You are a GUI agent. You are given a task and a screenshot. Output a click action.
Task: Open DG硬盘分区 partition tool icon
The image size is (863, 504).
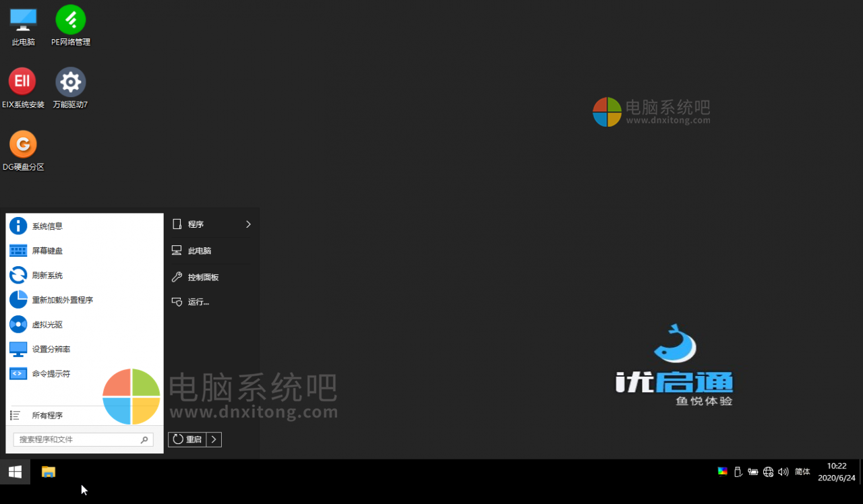tap(23, 151)
